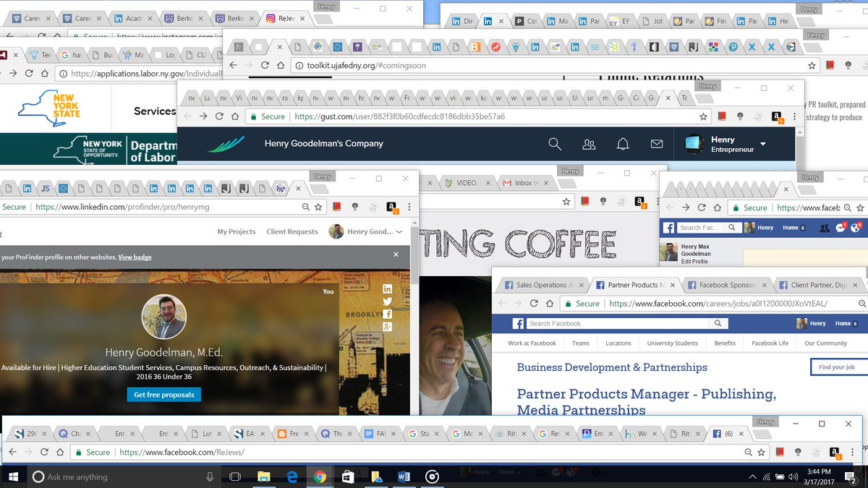
Task: Click the Amazon extension icon in Gust window
Action: coord(776,116)
